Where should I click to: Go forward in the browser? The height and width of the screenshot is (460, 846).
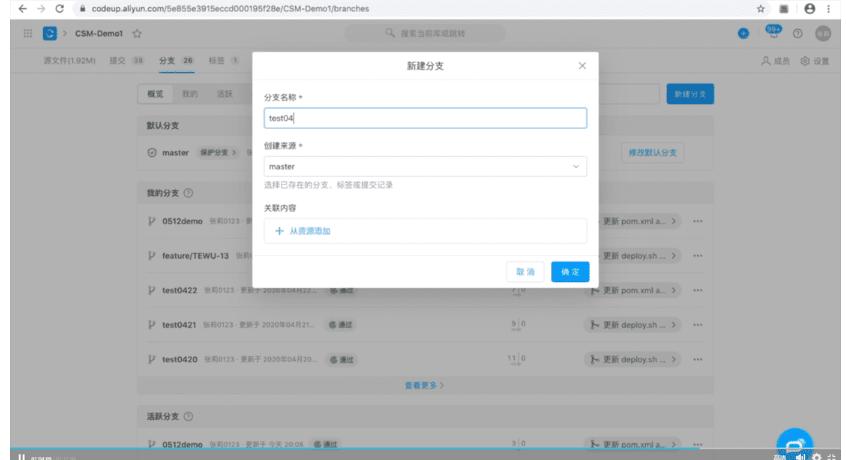(x=41, y=9)
